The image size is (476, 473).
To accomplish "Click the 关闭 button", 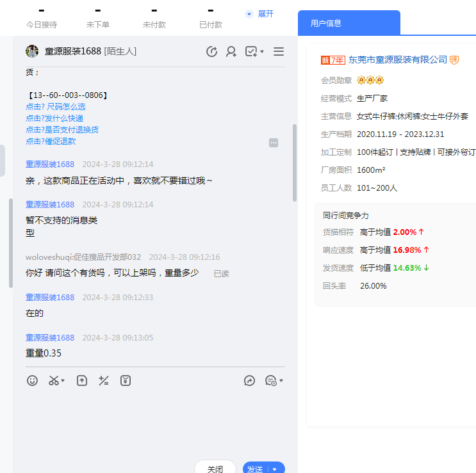I will tap(215, 469).
